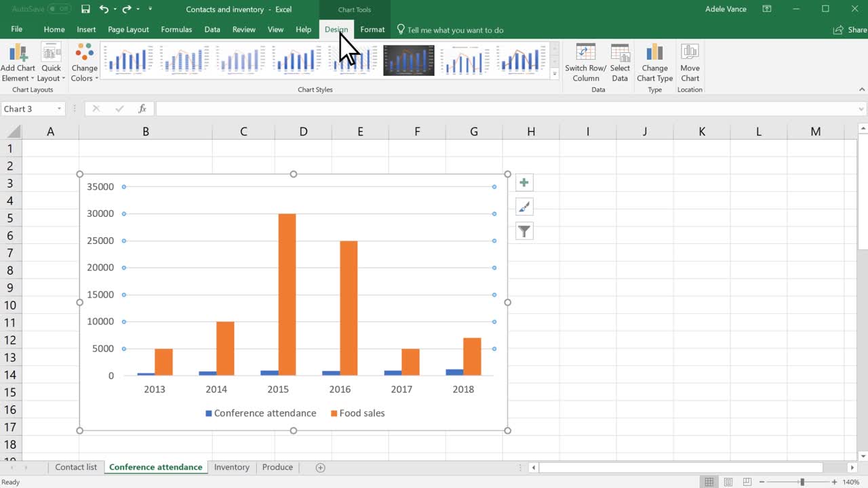Click the Chart Styles paintbrush button
Image resolution: width=868 pixels, height=488 pixels.
pos(524,207)
